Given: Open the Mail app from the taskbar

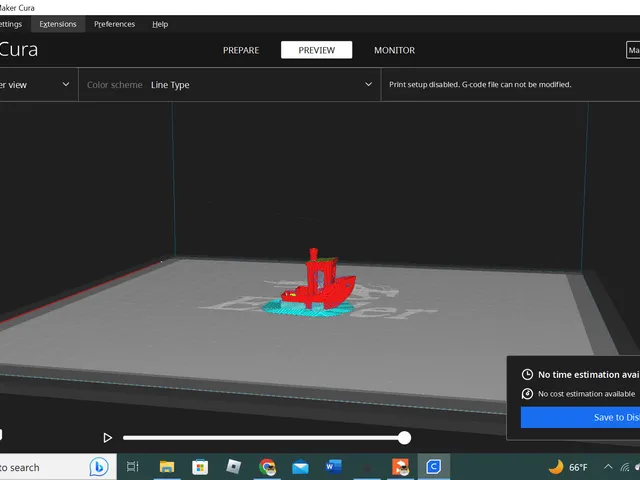Looking at the screenshot, I should 300,467.
